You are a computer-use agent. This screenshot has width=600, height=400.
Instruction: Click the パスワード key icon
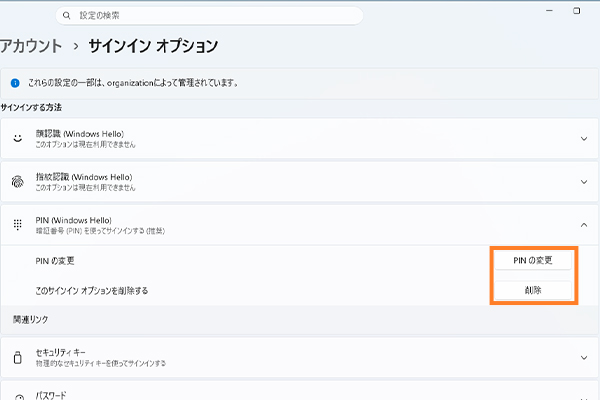coord(19,397)
